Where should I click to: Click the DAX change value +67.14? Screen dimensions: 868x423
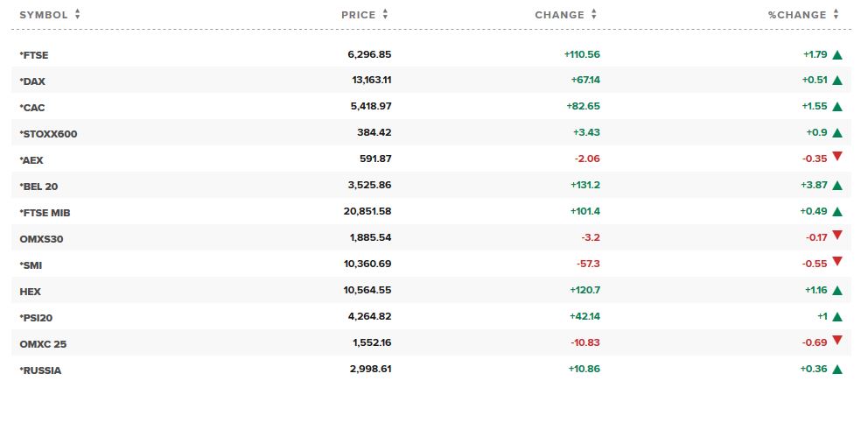pos(585,80)
